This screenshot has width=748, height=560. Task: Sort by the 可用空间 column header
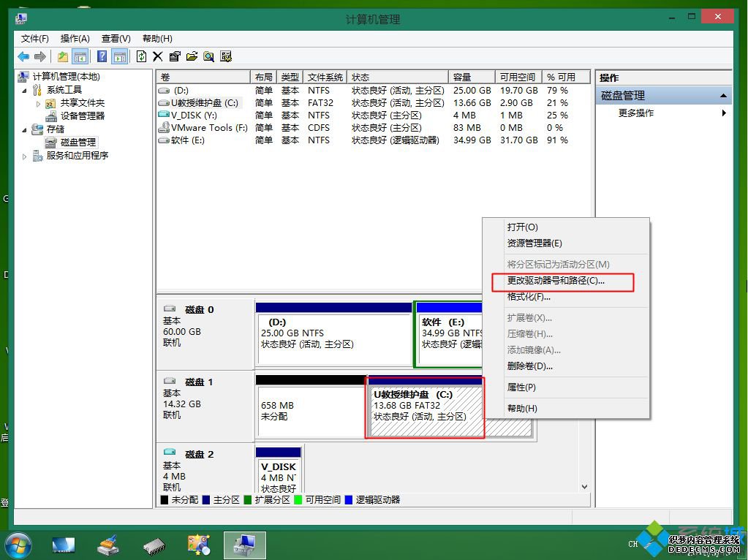518,77
